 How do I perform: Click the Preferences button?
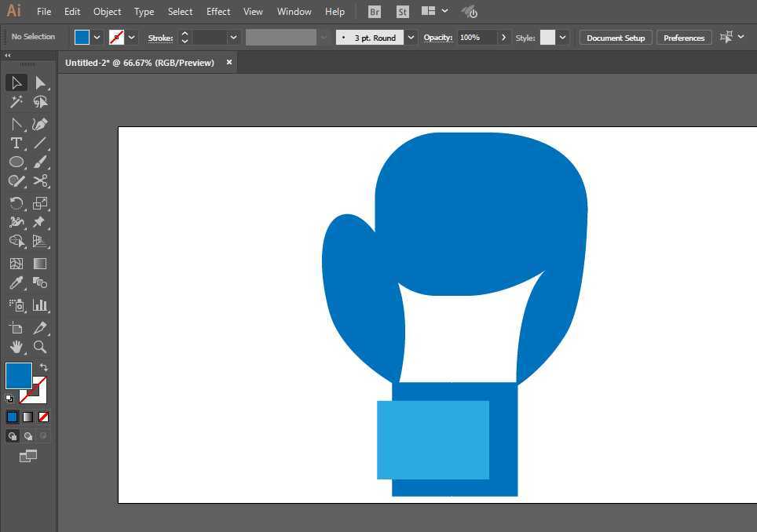(x=683, y=38)
